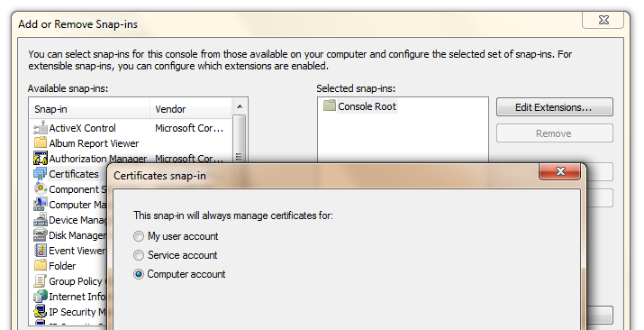
Task: Select the Event Viewer icon
Action: pos(41,251)
